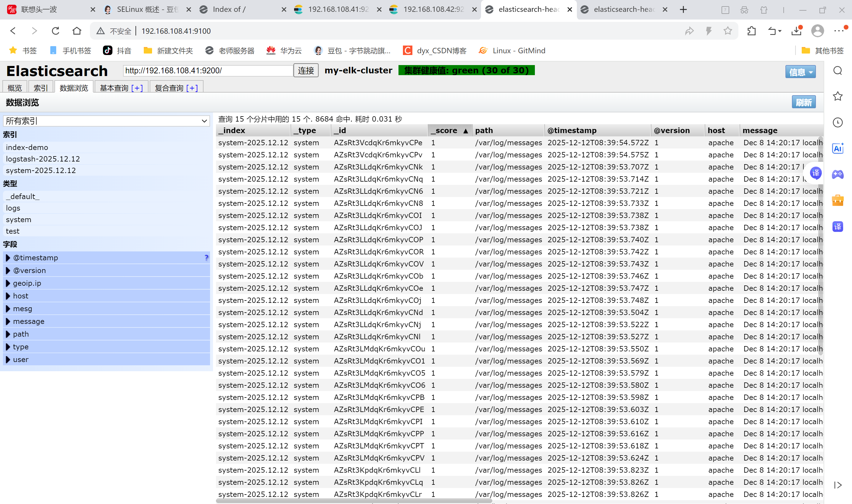The height and width of the screenshot is (504, 852).
Task: Click the home page icon
Action: pos(77,31)
